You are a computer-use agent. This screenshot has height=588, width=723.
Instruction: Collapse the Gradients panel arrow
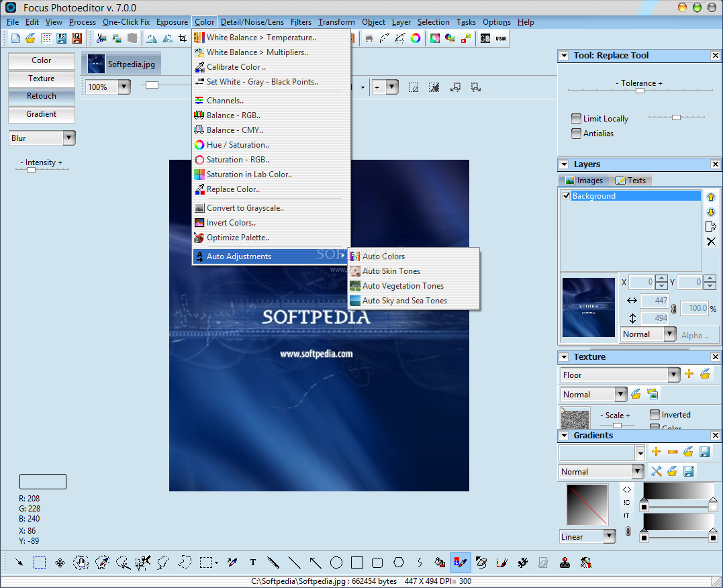563,436
